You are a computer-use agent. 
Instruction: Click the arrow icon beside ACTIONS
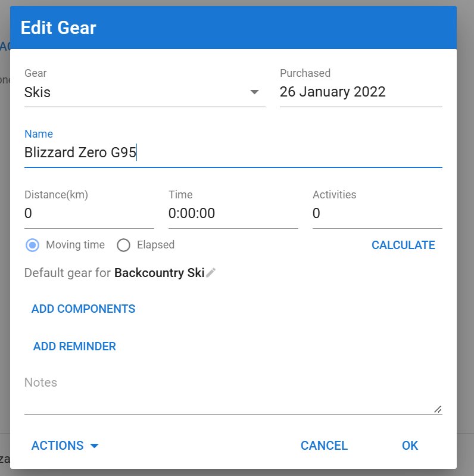(95, 446)
